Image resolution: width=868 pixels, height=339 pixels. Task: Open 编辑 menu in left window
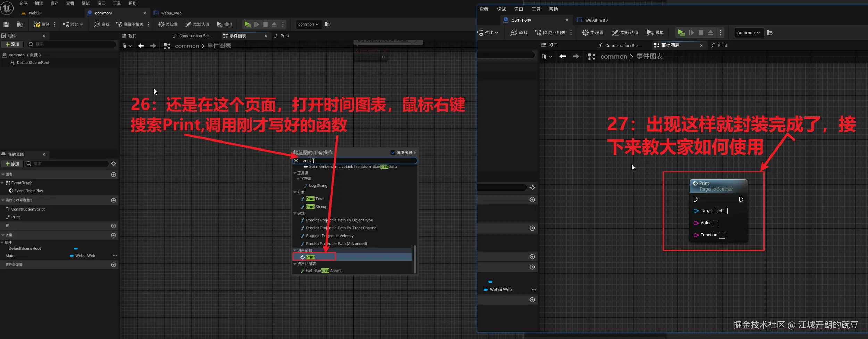point(39,3)
